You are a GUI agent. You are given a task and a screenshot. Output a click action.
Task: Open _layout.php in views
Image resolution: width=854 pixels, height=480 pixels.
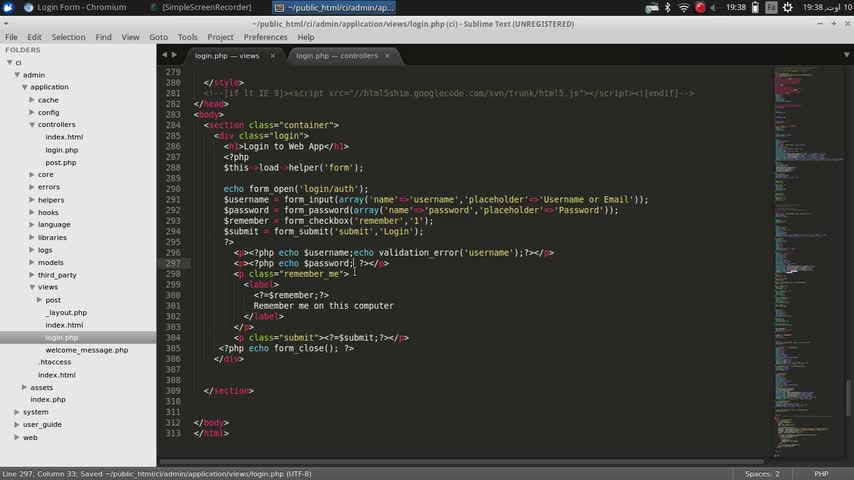coord(66,312)
